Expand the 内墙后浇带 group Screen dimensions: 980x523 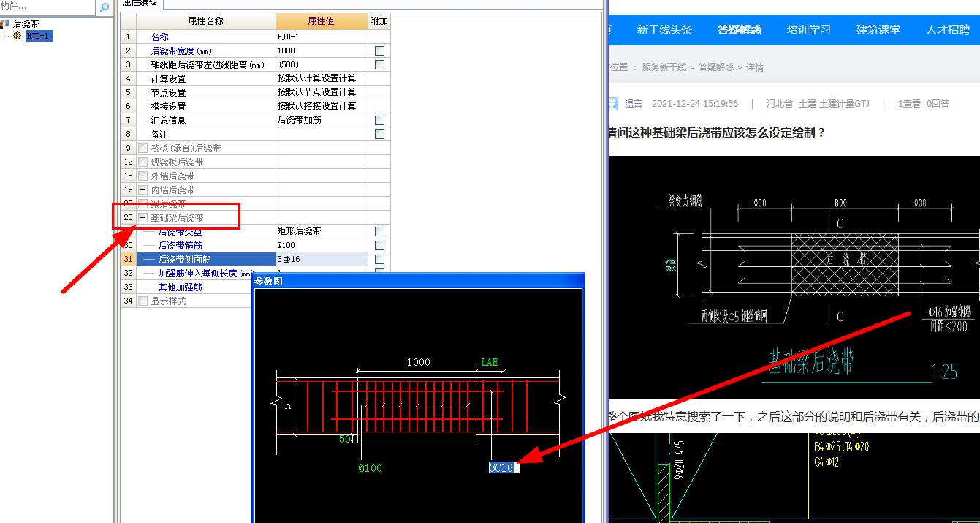[143, 190]
